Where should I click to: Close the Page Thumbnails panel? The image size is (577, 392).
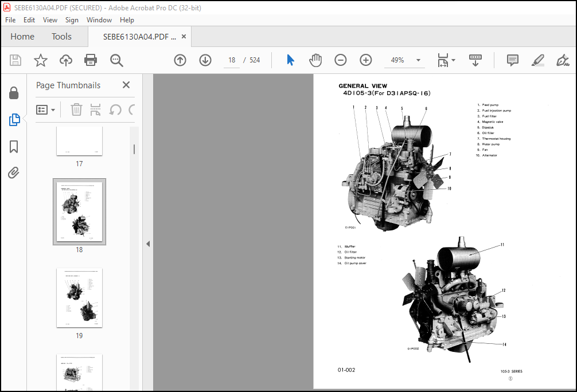click(126, 85)
